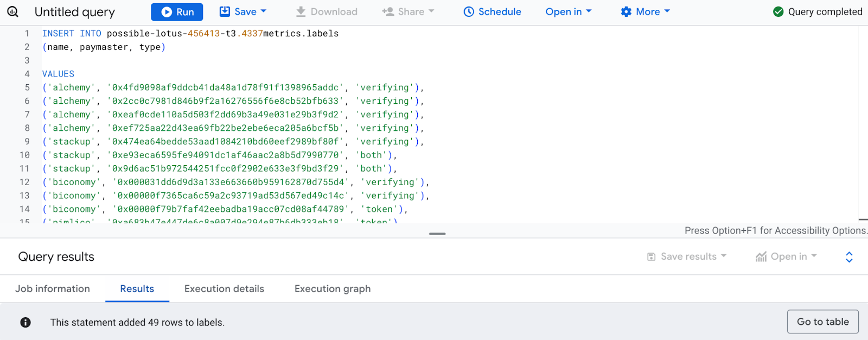868x340 pixels.
Task: Click the Schedule clock icon
Action: point(469,12)
